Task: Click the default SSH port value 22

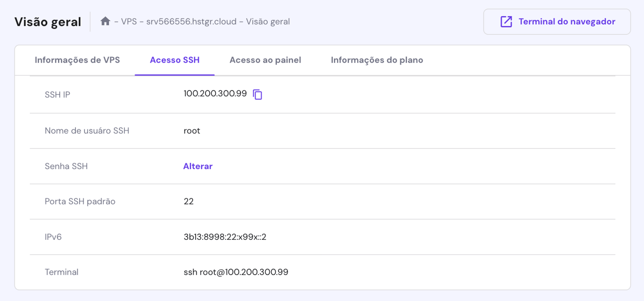Action: pyautogui.click(x=189, y=202)
